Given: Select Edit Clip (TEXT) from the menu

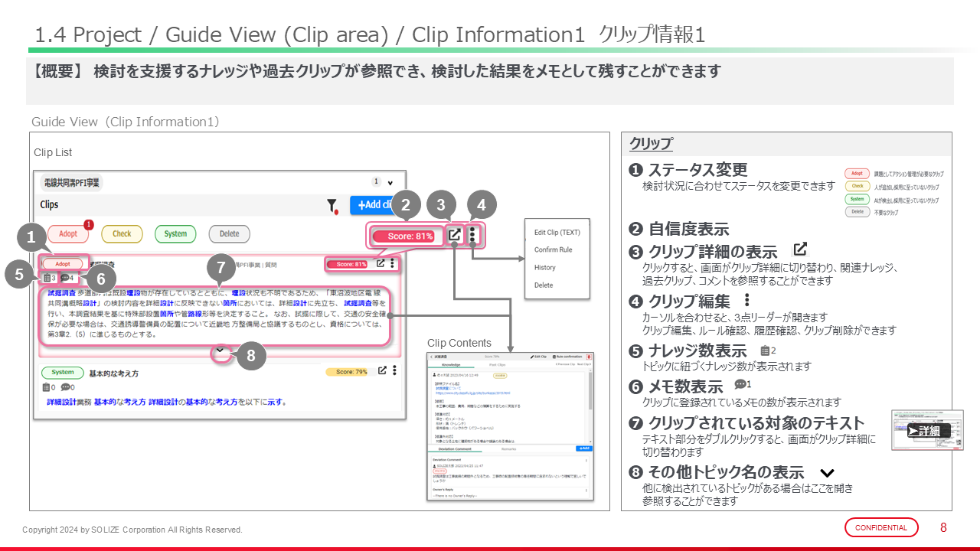Looking at the screenshot, I should pos(558,233).
